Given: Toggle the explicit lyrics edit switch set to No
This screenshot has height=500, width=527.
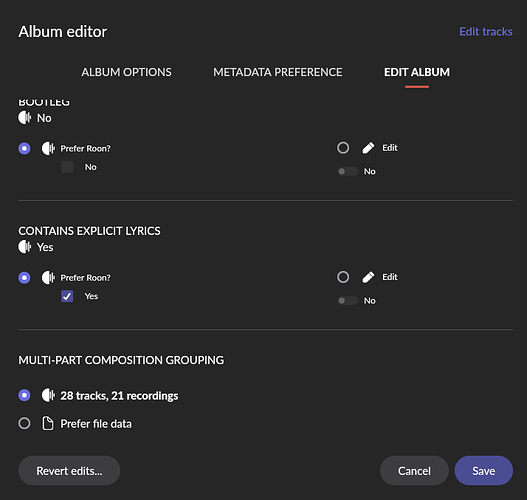Looking at the screenshot, I should (x=348, y=300).
